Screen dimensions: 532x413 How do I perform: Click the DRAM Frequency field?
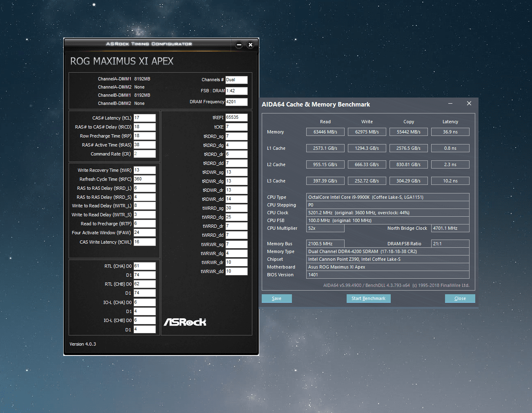coord(236,102)
